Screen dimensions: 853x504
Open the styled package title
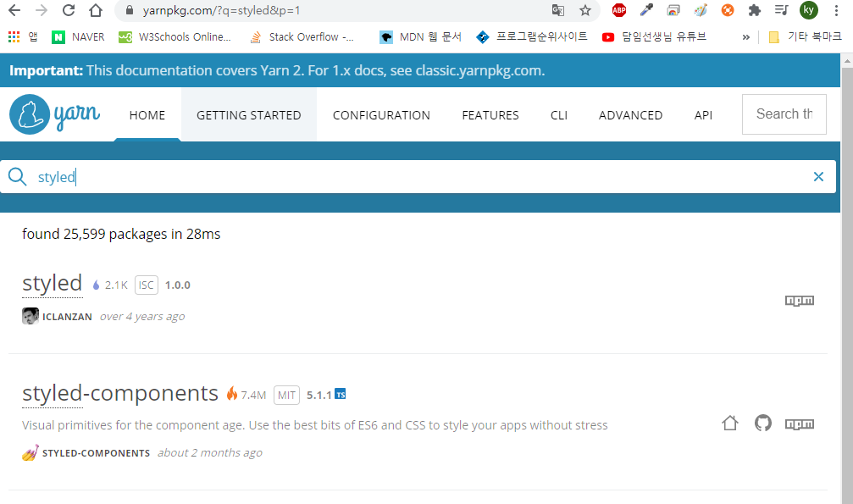(x=53, y=284)
